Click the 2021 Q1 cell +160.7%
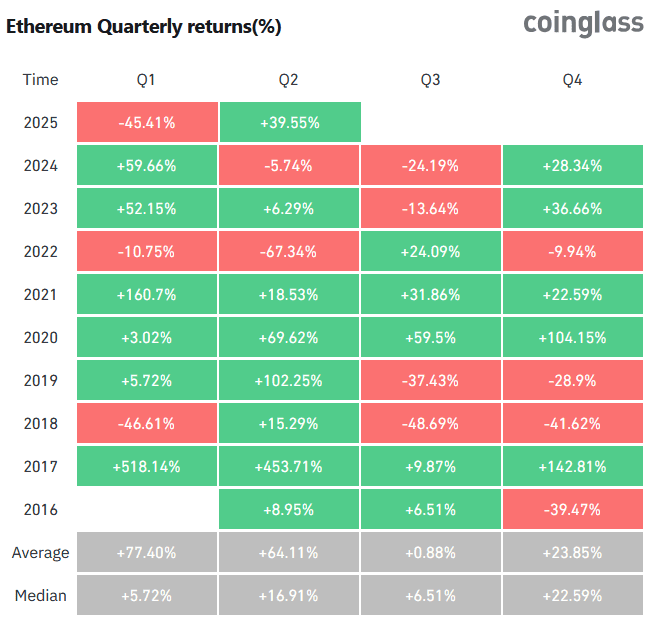Screen dimensions: 651x619 [x=146, y=295]
